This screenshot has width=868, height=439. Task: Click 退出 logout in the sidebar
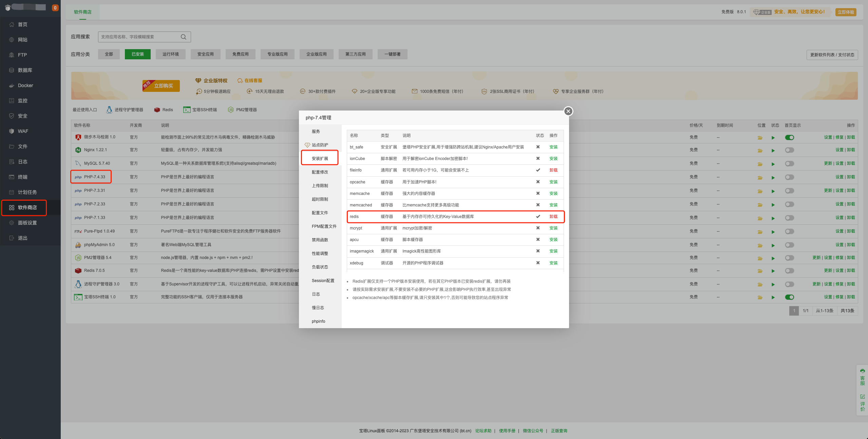click(22, 238)
